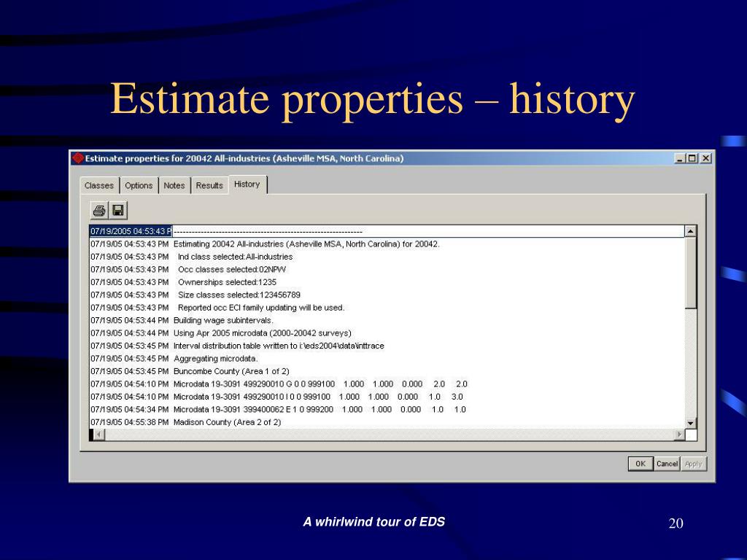The height and width of the screenshot is (560, 747).
Task: Dismiss dialog with Cancel button
Action: pyautogui.click(x=667, y=464)
